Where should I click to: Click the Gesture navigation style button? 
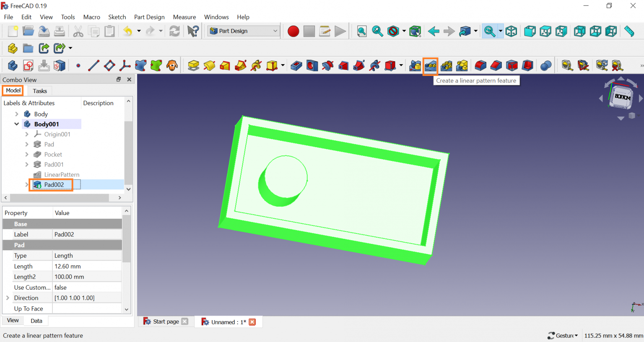(563, 335)
